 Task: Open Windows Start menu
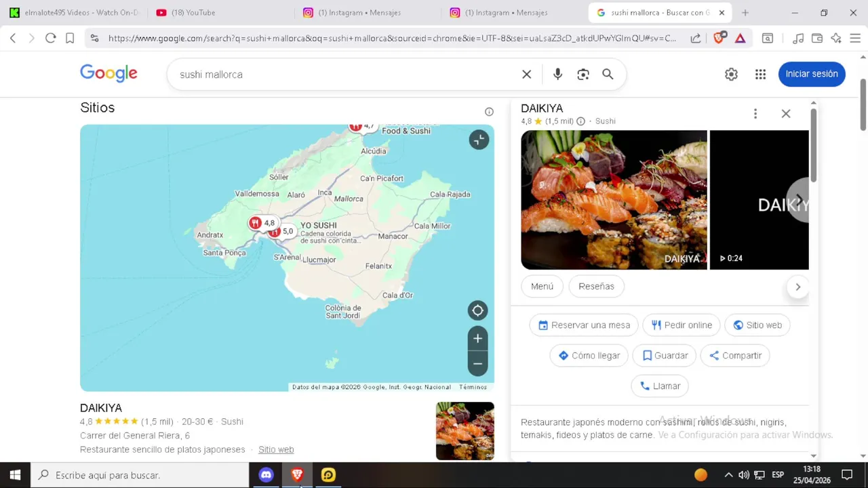15,475
